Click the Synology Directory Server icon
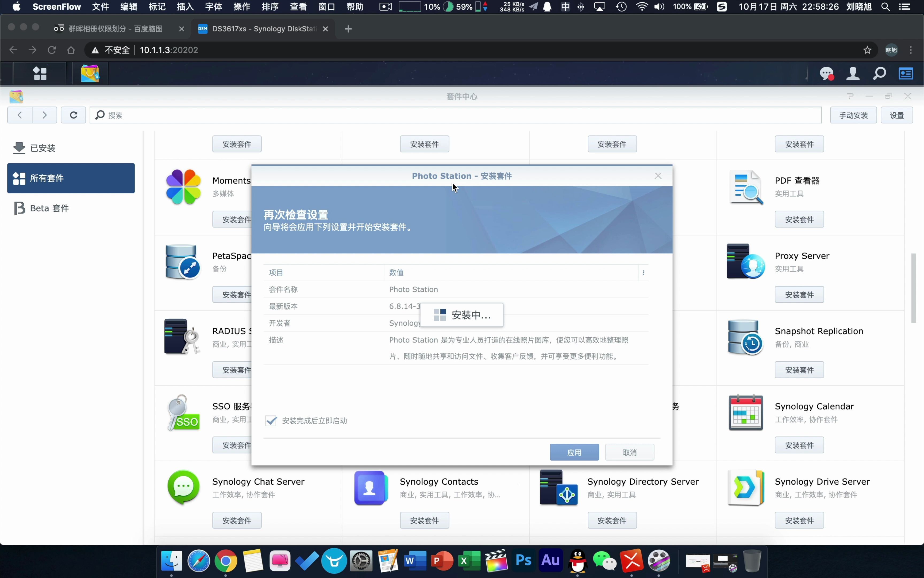Screen dimensions: 924x578 (x=558, y=487)
